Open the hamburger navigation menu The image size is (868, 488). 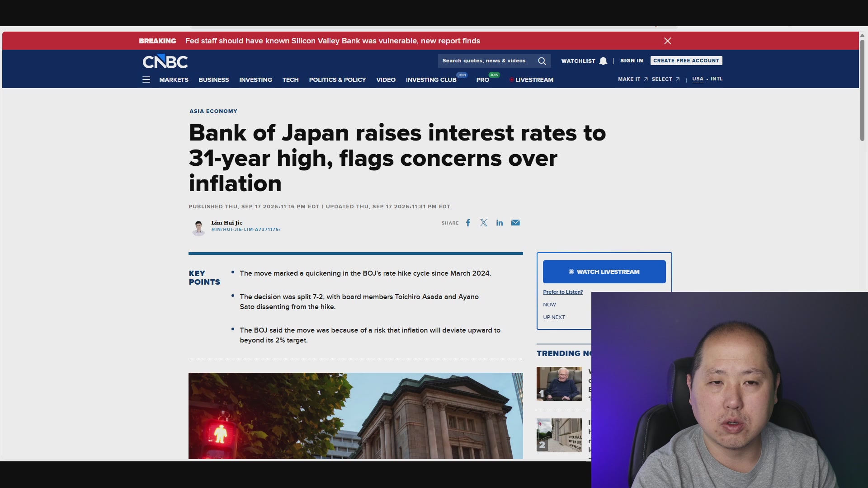pos(146,80)
